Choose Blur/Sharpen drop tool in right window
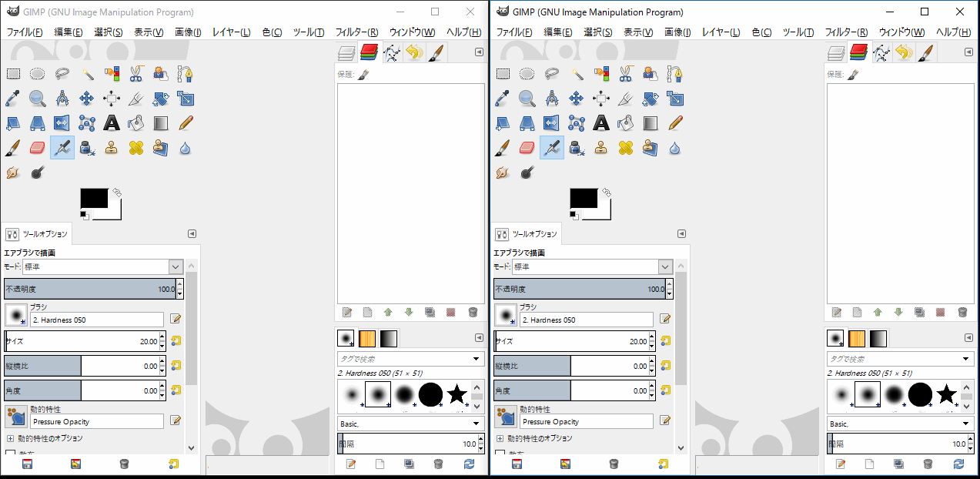Screen dimensions: 980x479 click(675, 148)
